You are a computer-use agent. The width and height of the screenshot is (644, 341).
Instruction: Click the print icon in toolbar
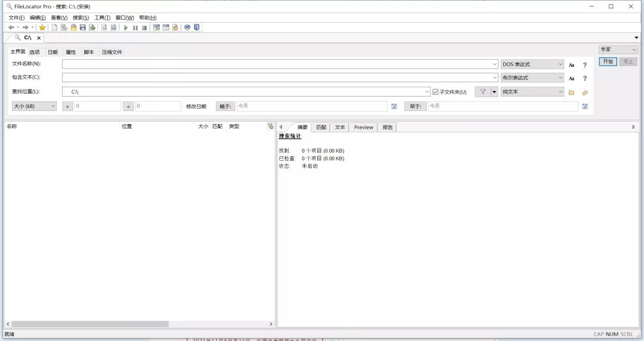(x=187, y=27)
